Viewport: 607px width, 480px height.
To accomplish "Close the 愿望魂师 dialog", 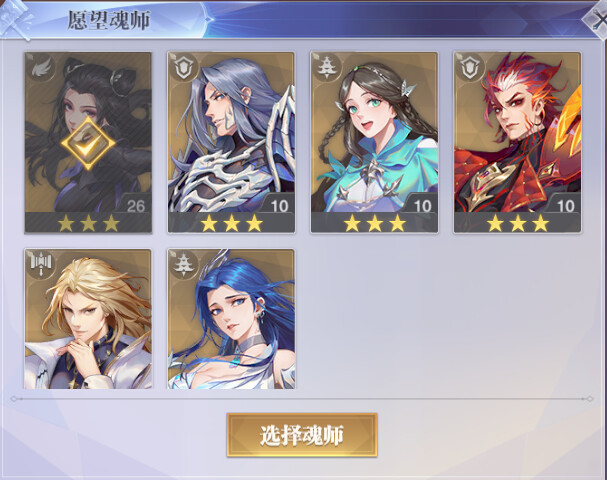I will (x=597, y=20).
